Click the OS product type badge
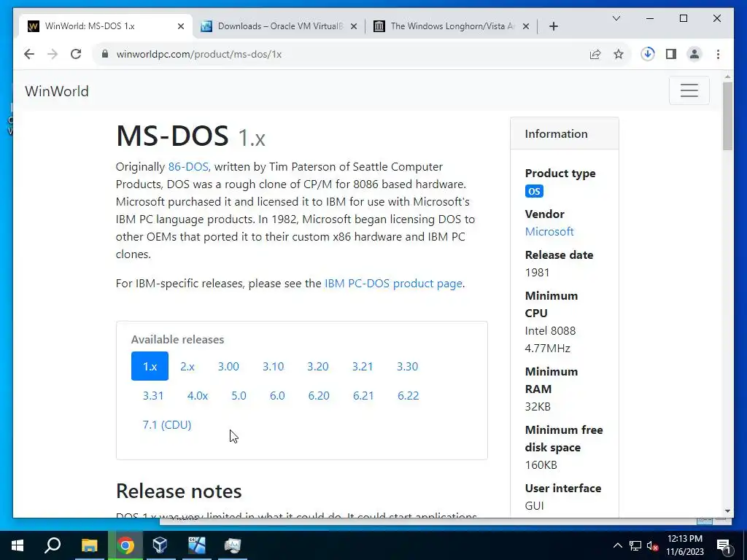 pos(534,191)
